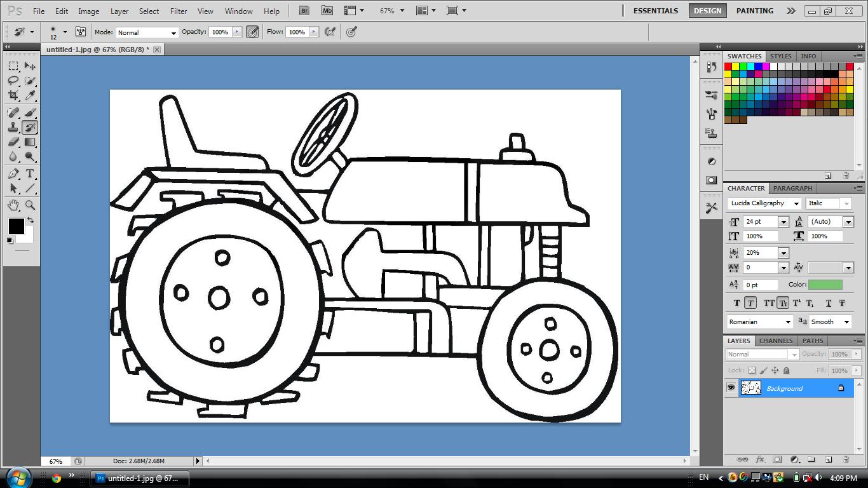The width and height of the screenshot is (868, 488).
Task: Open the Layer menu
Action: 119,11
